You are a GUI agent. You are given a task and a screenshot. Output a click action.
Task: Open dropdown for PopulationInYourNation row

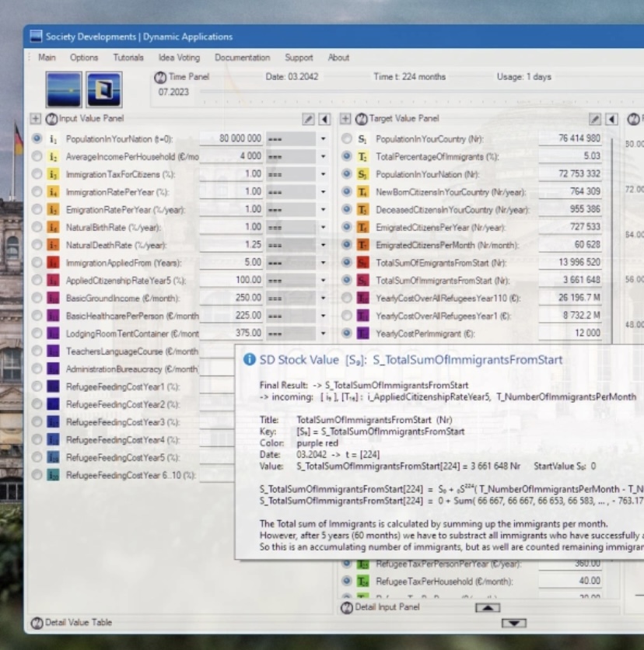(x=323, y=138)
